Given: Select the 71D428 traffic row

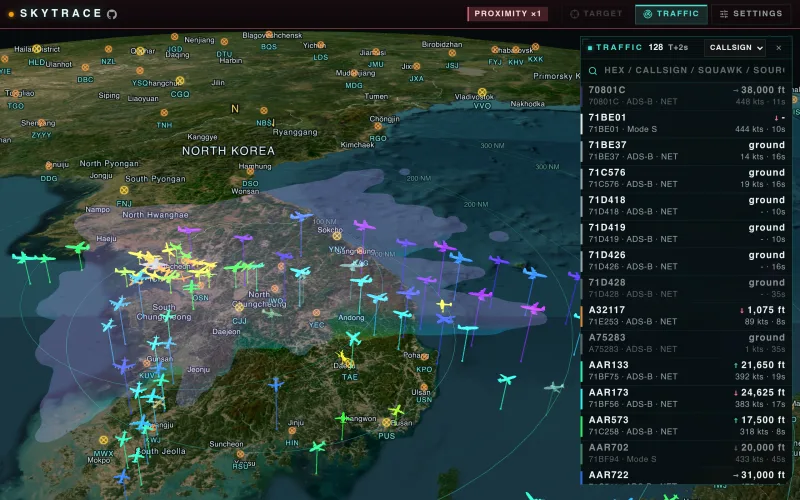Looking at the screenshot, I should pos(686,288).
